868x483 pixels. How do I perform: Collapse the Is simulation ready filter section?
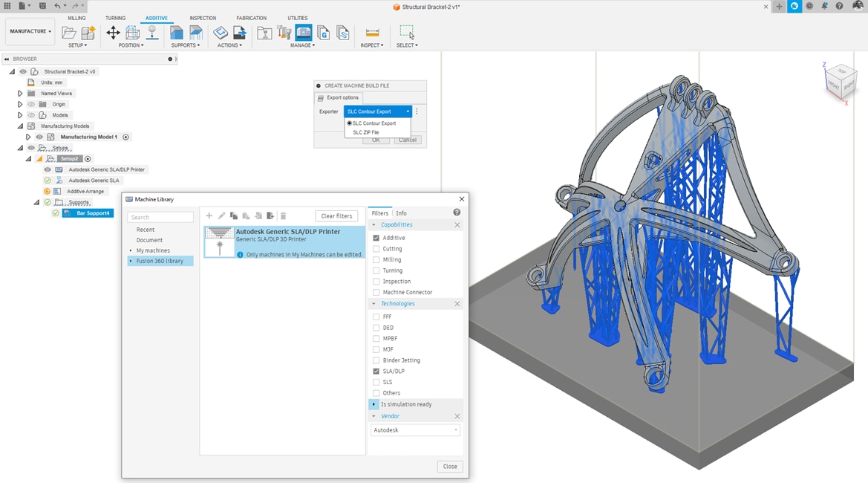point(373,403)
